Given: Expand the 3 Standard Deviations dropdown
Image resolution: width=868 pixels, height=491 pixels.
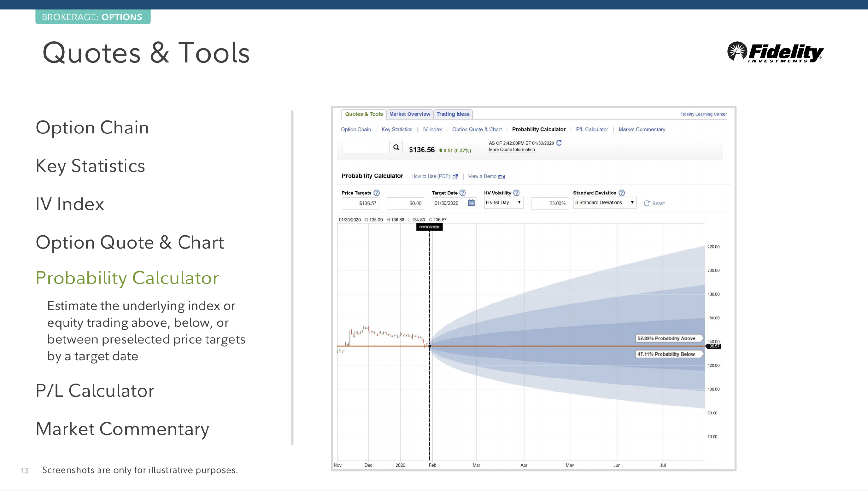Looking at the screenshot, I should tap(604, 203).
